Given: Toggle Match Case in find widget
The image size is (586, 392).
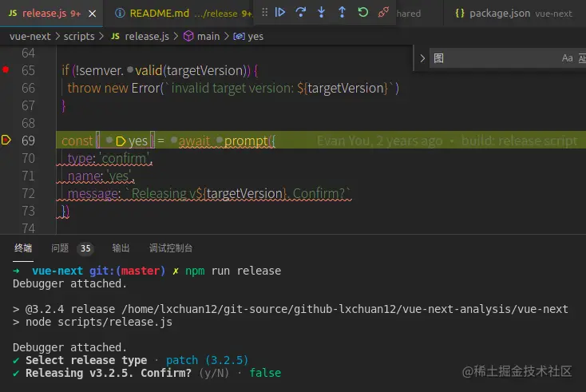Looking at the screenshot, I should tap(567, 58).
